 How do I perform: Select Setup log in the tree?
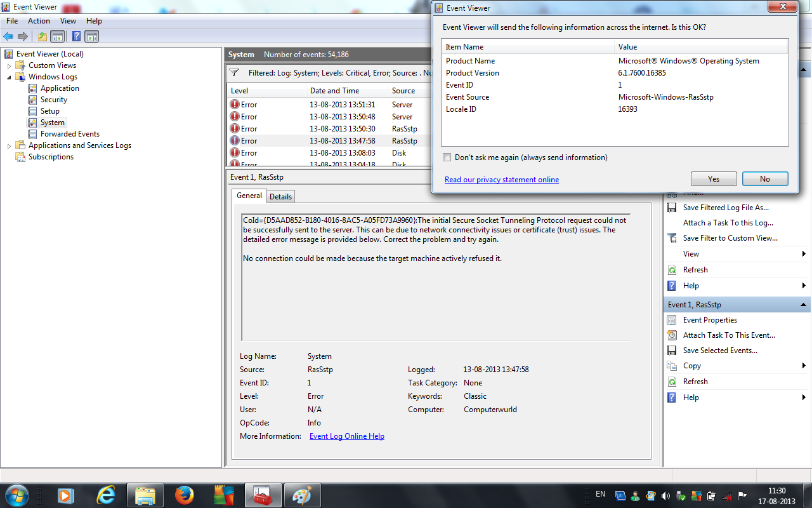[x=50, y=111]
